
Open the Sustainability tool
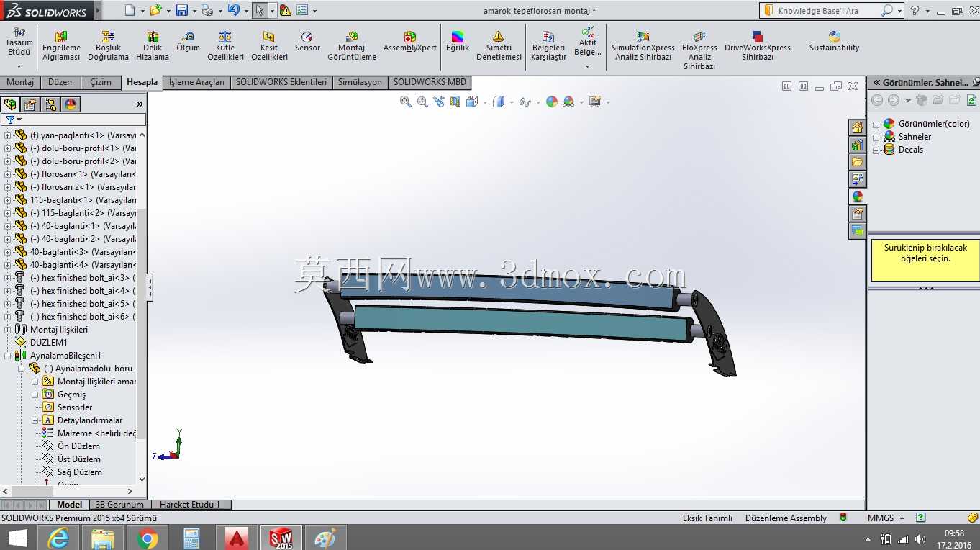tap(834, 41)
